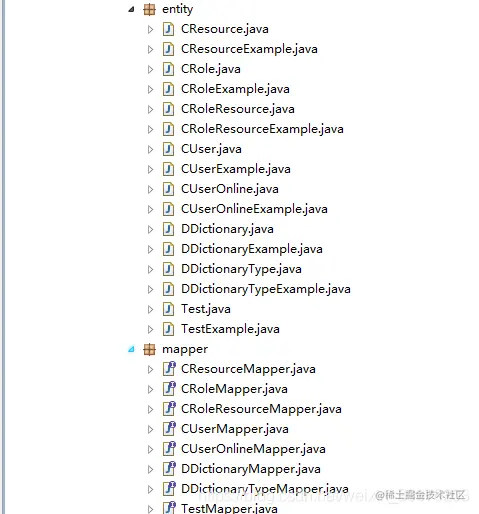Click the mapper package icon
The width and height of the screenshot is (479, 514).
pos(149,350)
